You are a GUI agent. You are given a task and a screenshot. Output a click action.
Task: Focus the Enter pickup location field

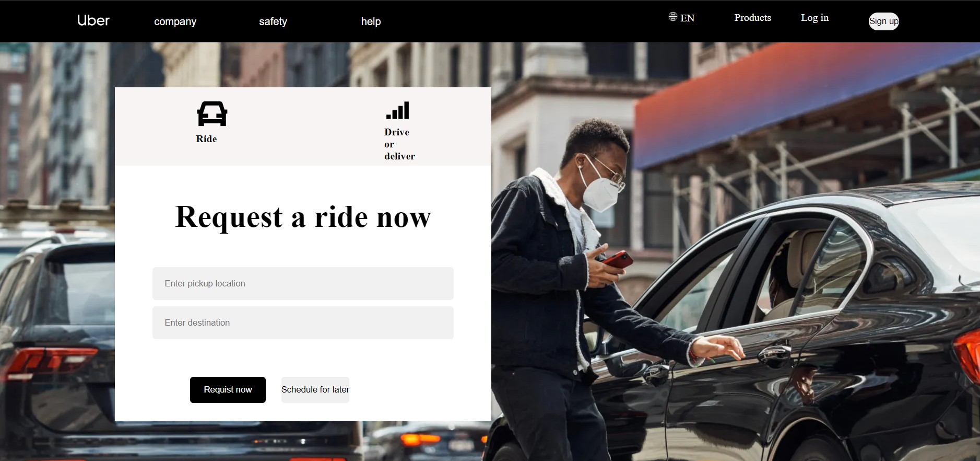tap(303, 283)
